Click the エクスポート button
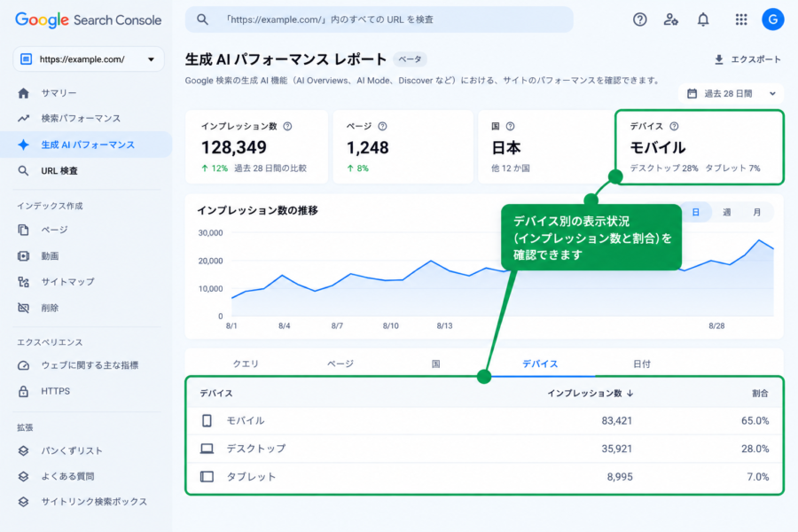Image resolution: width=798 pixels, height=532 pixels. click(x=747, y=59)
